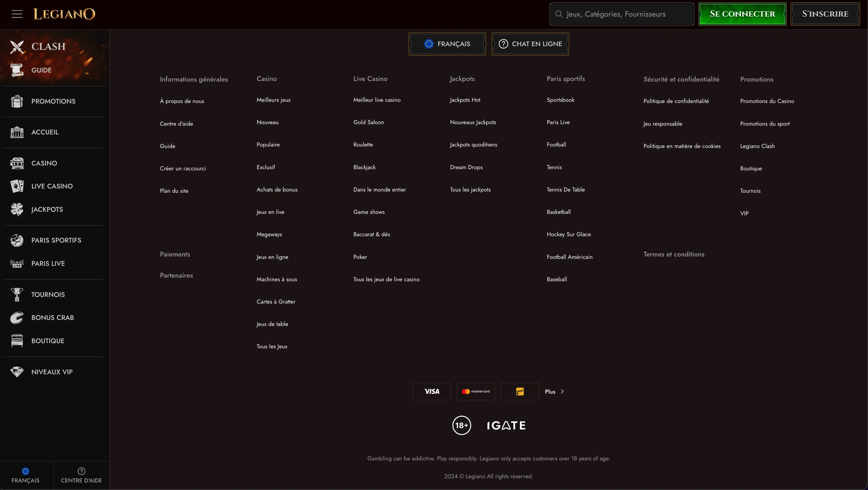The image size is (868, 490).
Task: Open the À propos de nous link
Action: click(182, 101)
